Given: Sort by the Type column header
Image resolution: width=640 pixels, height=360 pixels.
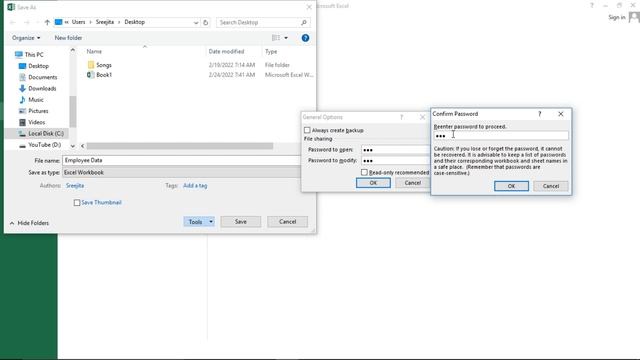Looking at the screenshot, I should [x=271, y=51].
